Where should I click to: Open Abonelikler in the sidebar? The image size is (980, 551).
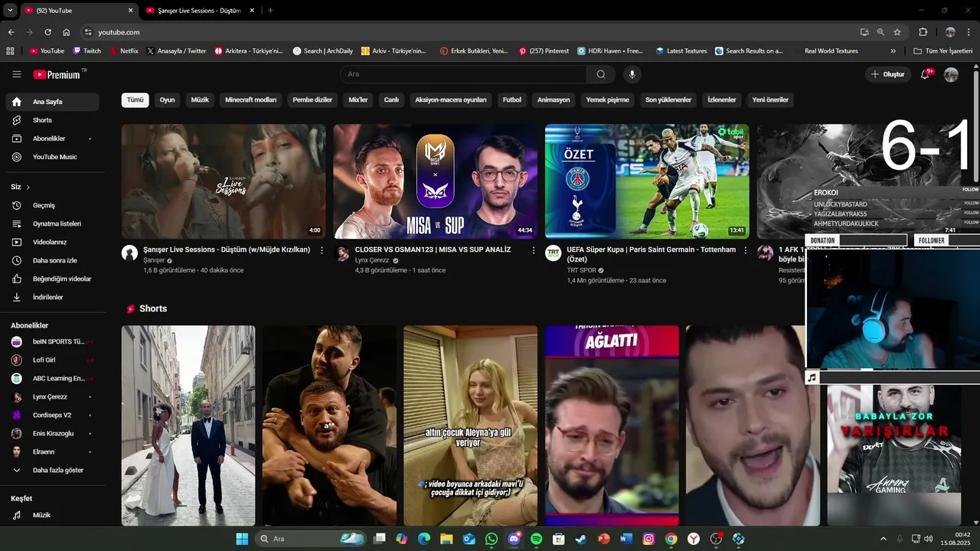tap(52, 139)
